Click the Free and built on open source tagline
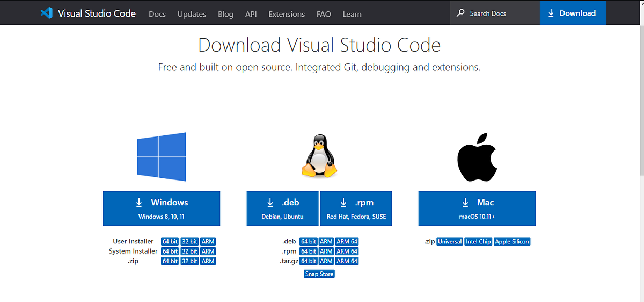 319,68
